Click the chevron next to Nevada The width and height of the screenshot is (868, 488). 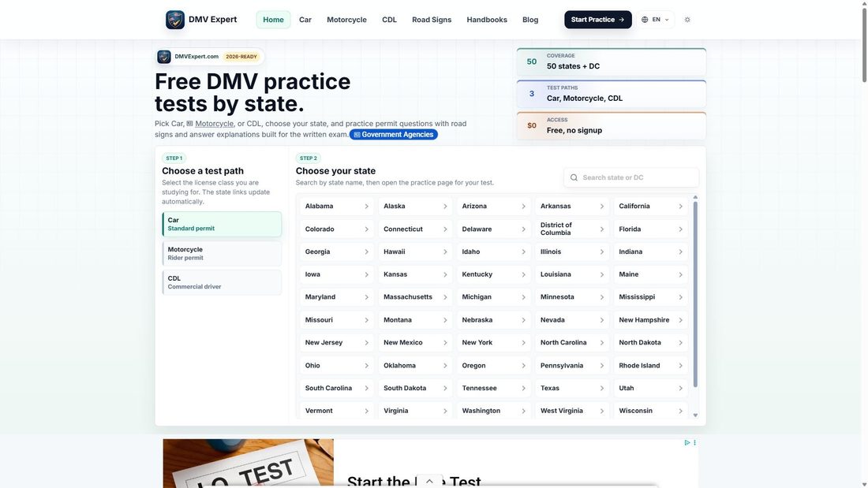[x=602, y=320]
